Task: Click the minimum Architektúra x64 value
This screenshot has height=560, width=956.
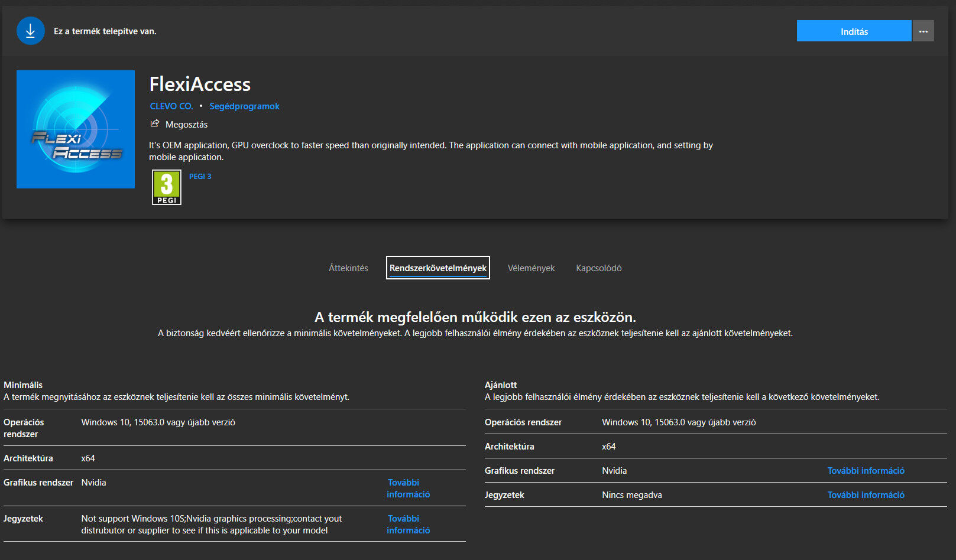Action: tap(88, 458)
